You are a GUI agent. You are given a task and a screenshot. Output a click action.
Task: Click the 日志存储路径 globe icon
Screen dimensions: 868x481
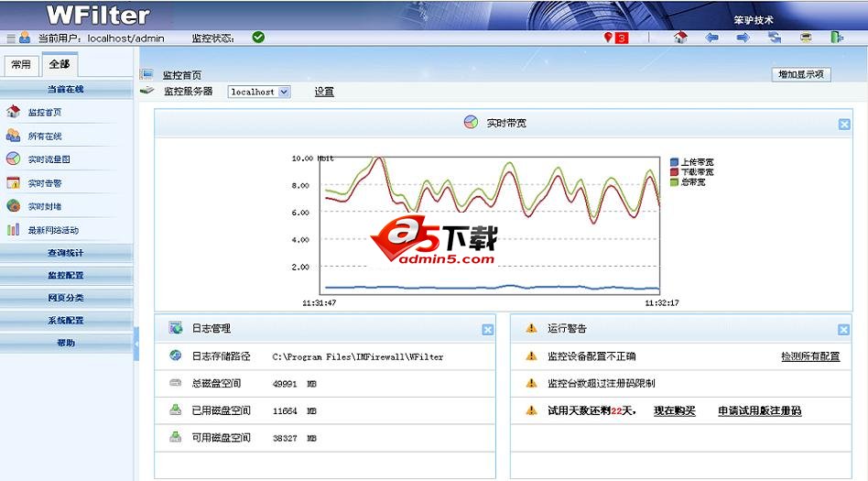[176, 355]
